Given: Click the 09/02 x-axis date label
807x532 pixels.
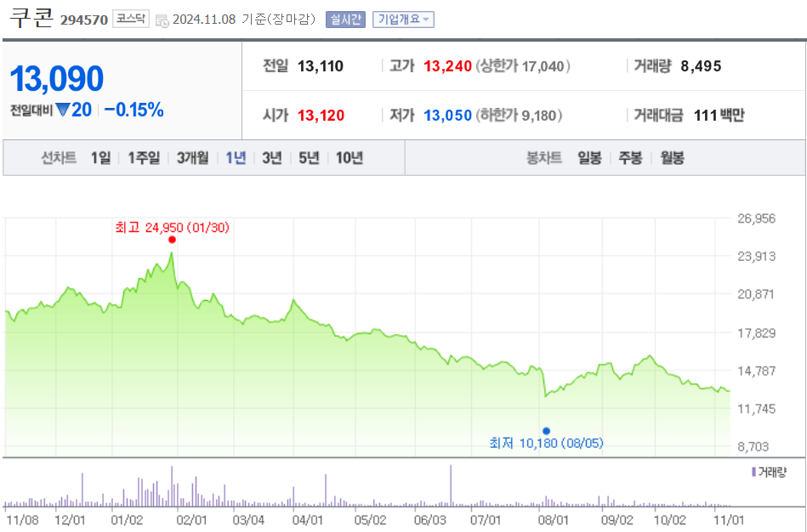Looking at the screenshot, I should point(617,519).
